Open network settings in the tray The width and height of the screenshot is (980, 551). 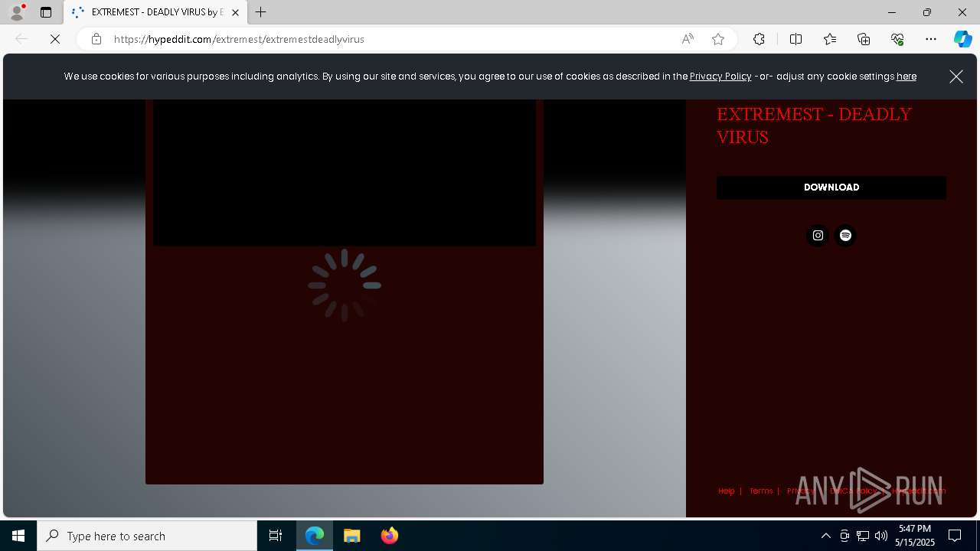pos(863,536)
